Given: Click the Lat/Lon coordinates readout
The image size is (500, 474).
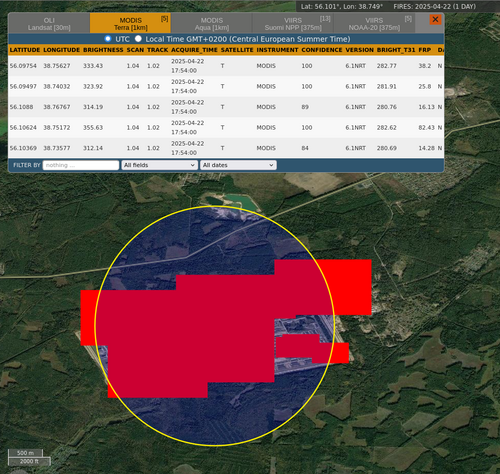Looking at the screenshot, I should click(x=342, y=7).
